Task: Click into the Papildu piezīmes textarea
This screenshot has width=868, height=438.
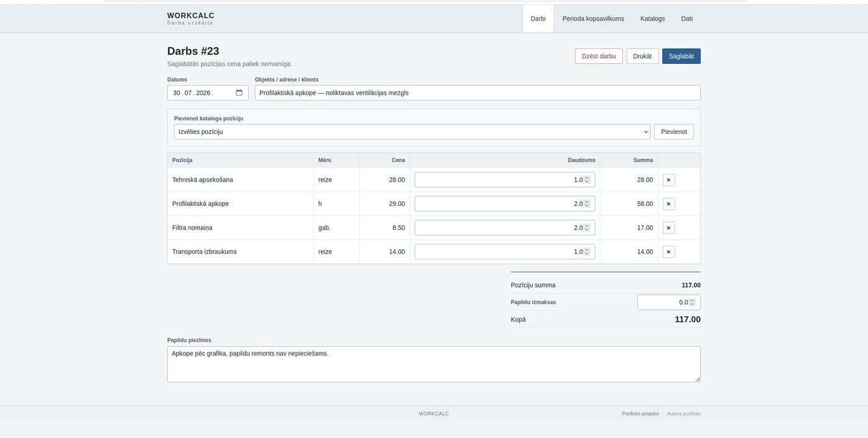Action: pyautogui.click(x=434, y=364)
